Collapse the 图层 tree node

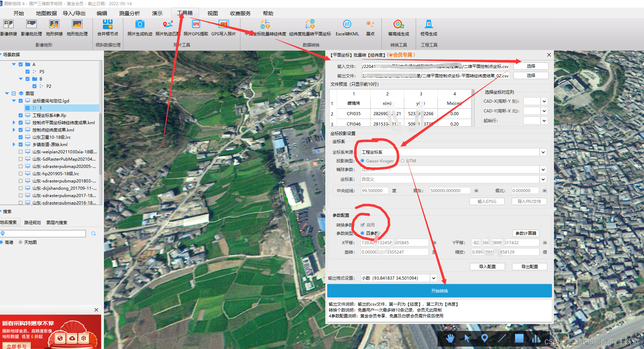point(7,93)
